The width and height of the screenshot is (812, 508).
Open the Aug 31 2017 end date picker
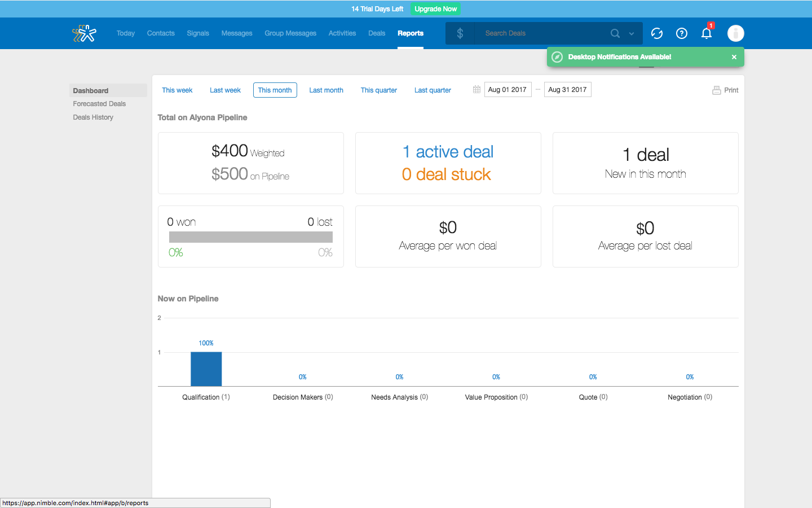point(567,90)
